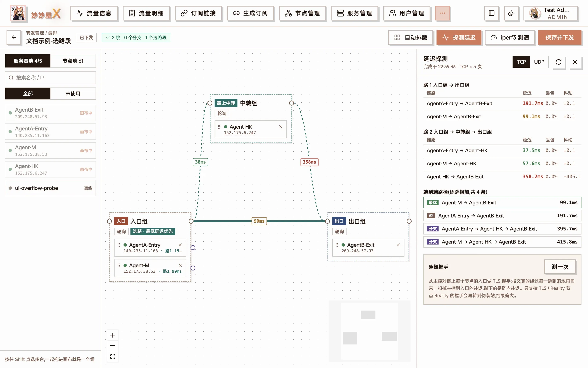Click 轮询 mode tag in 中转组
Image resolution: width=588 pixels, height=368 pixels.
click(x=222, y=113)
